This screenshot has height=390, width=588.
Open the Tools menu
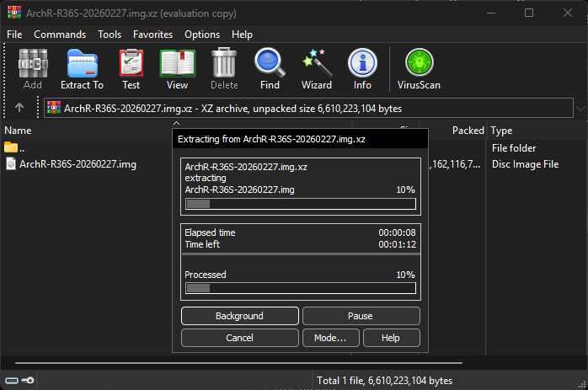tap(110, 35)
